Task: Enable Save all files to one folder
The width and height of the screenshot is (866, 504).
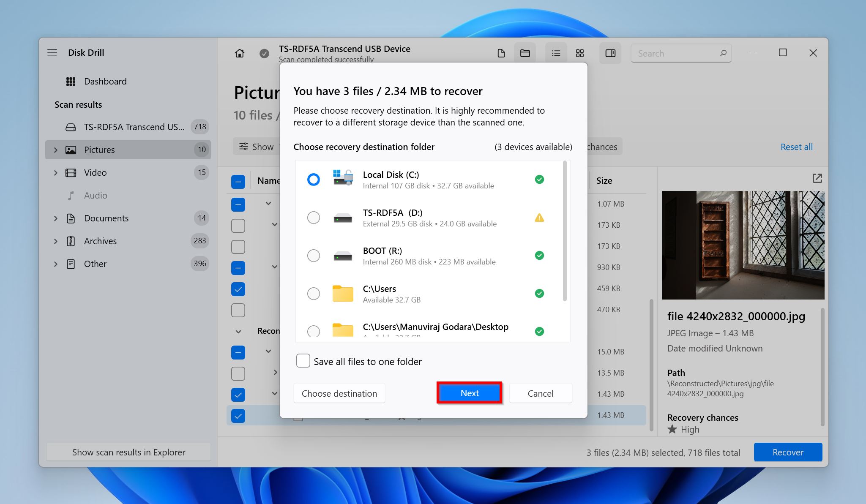Action: [x=303, y=361]
